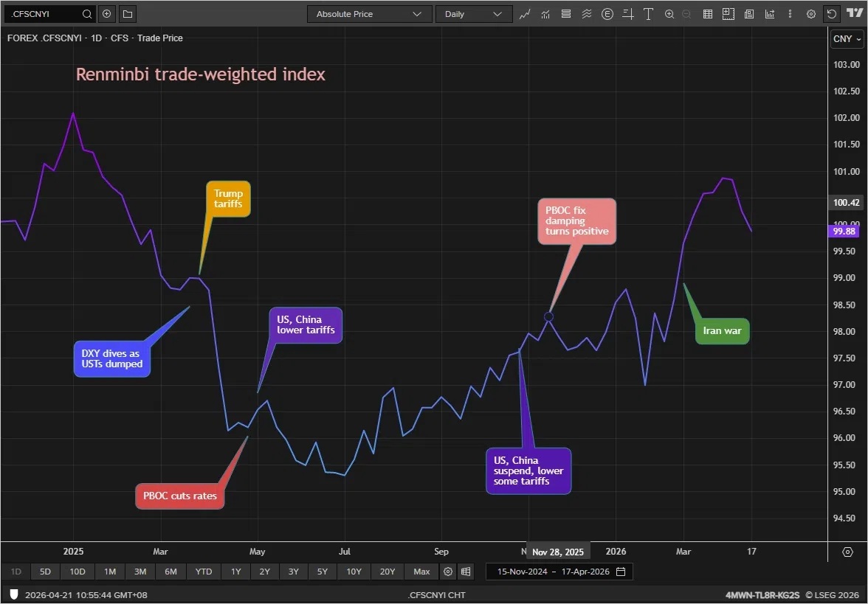This screenshot has height=604, width=868.
Task: Toggle the 6M time range
Action: (x=170, y=572)
